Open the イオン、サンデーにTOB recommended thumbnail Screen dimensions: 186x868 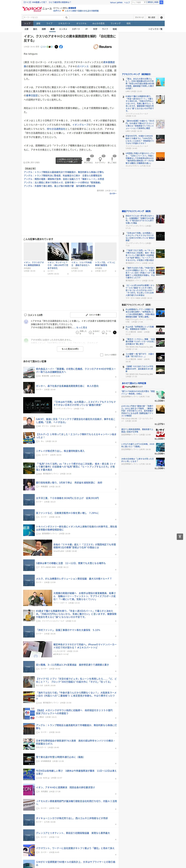coord(58,251)
